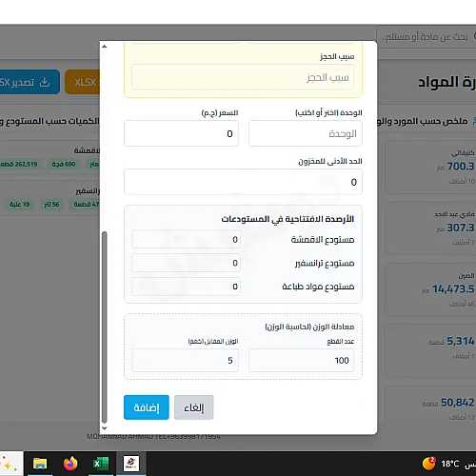The height and width of the screenshot is (476, 476).
Task: Click the 262,519 قطعة quantity tag
Action: pyautogui.click(x=20, y=164)
